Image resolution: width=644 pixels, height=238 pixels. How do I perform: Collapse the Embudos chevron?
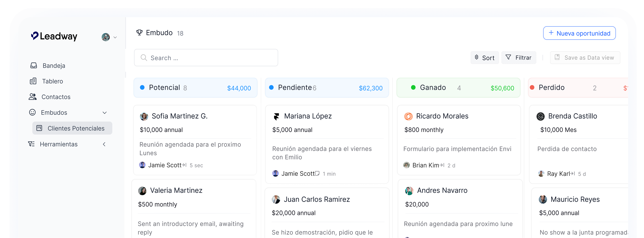105,113
